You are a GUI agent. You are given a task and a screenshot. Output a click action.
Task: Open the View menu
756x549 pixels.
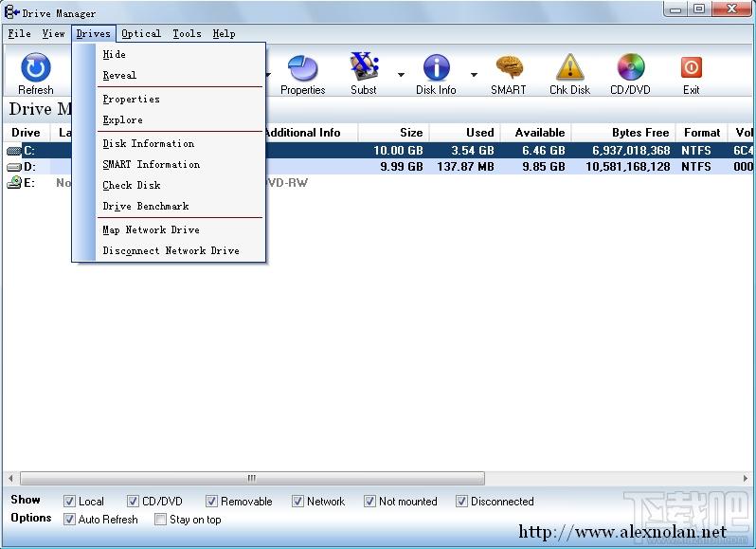click(x=53, y=34)
